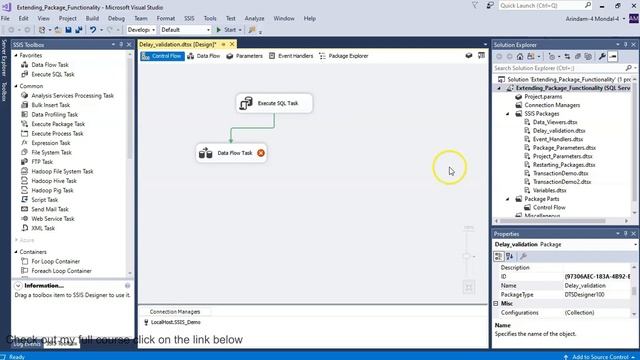
Task: Click the fit-view button under zoom slider
Action: click(469, 287)
